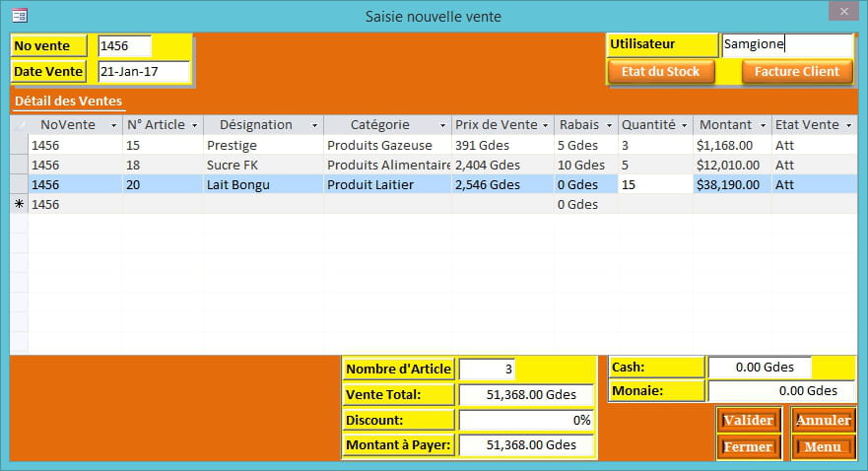The height and width of the screenshot is (471, 868).
Task: Click the Montant à Payer field
Action: click(526, 445)
